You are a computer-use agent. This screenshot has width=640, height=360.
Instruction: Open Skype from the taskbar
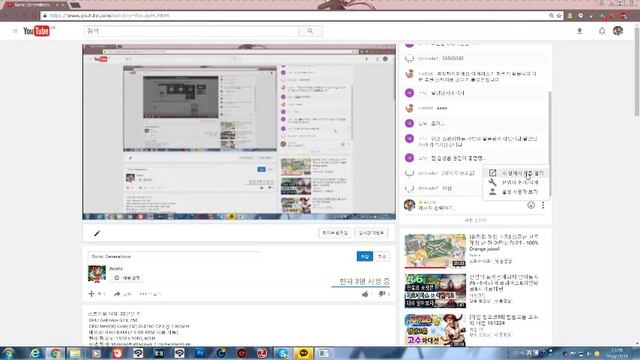tap(282, 353)
